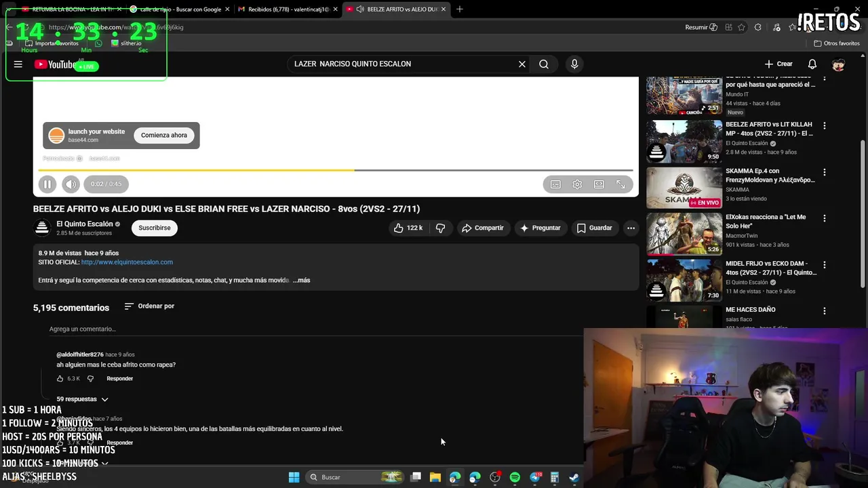Viewport: 868px width, 488px height.
Task: Seek on the yellow ad progress bar
Action: click(x=336, y=170)
